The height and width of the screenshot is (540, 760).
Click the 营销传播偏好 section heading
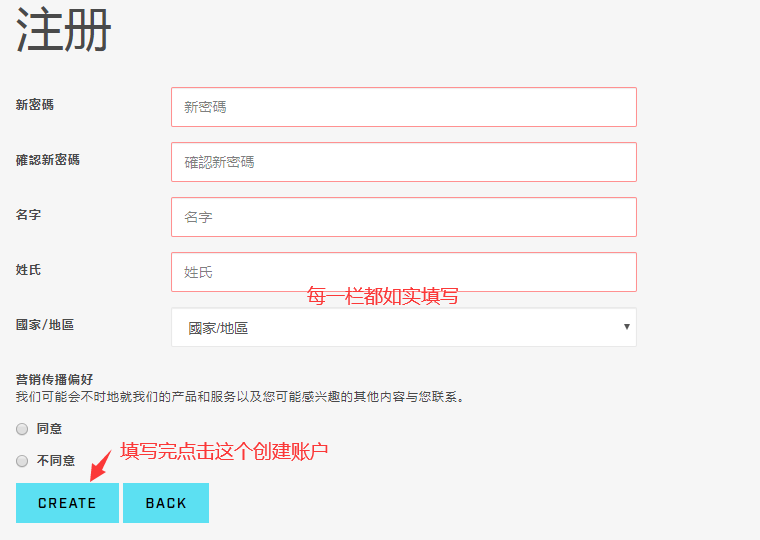[x=55, y=379]
